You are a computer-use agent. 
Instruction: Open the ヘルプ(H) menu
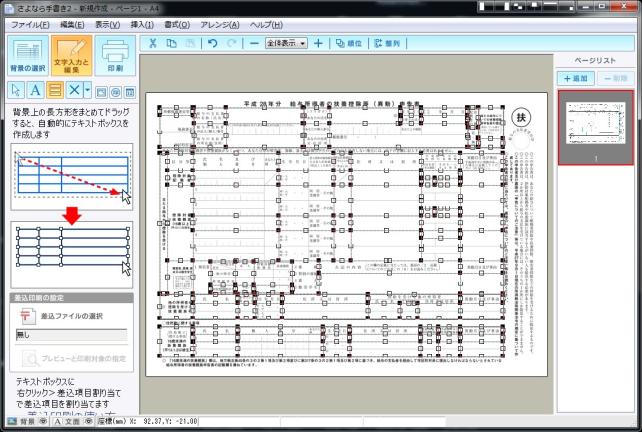click(266, 25)
